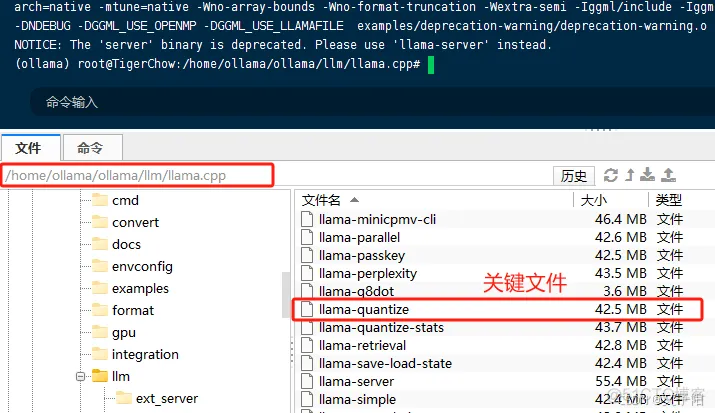This screenshot has height=413, width=715.
Task: Click the path field /home/ollama/ollama/llm/llama.cpp
Action: 137,176
